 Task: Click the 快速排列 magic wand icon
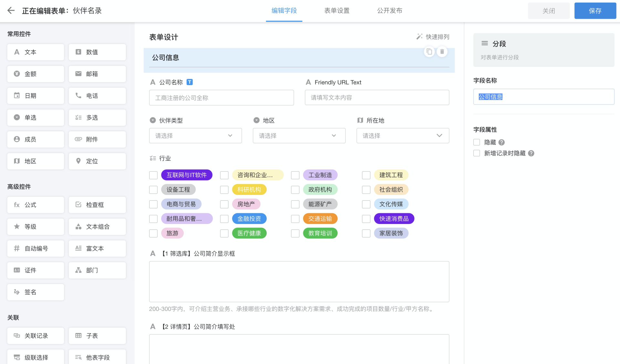coord(419,37)
